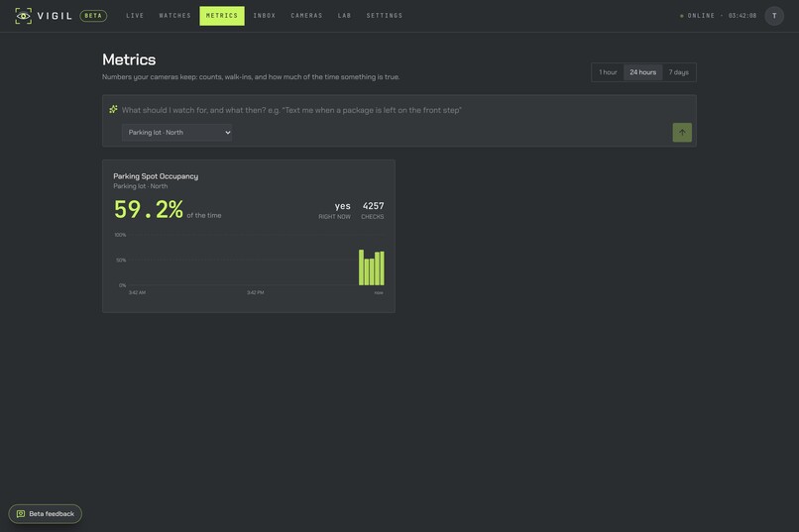Open the Parking lot · North camera dropdown
799x532 pixels.
coord(176,133)
